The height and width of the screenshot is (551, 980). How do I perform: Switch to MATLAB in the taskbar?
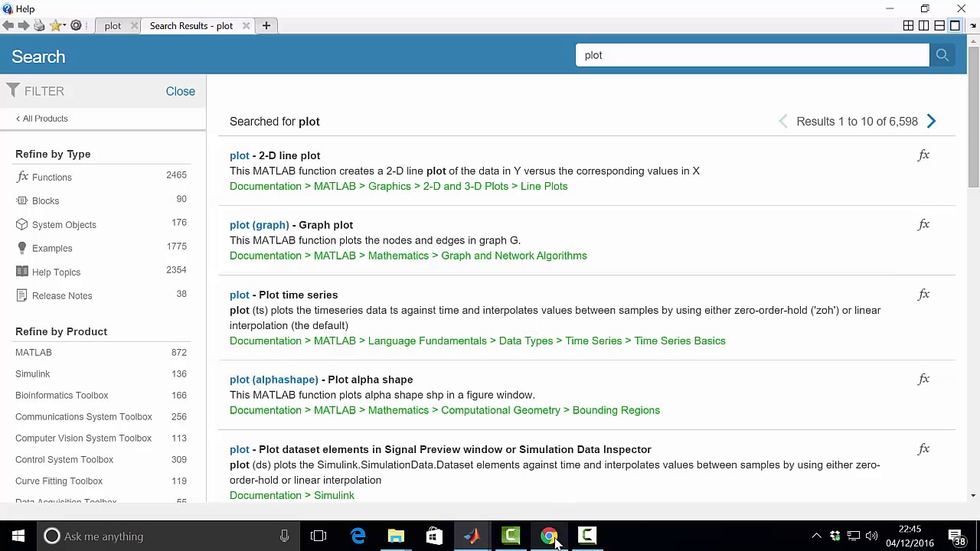(x=472, y=536)
